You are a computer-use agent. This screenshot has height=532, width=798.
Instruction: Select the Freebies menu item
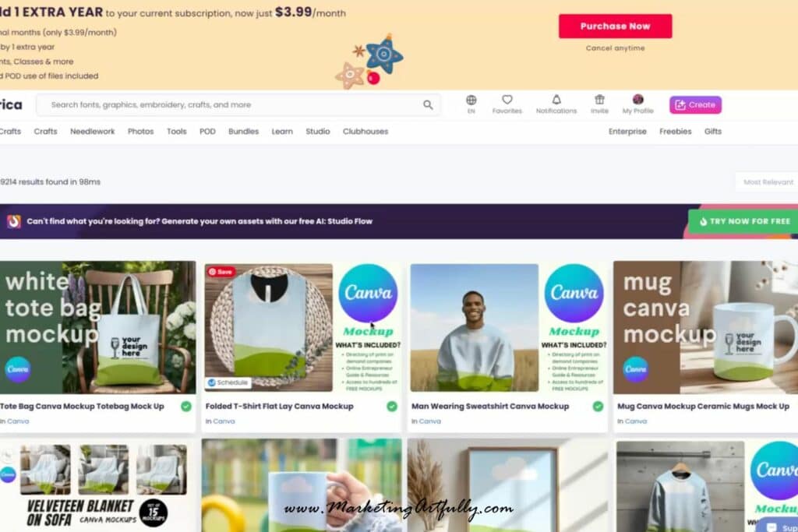[676, 131]
